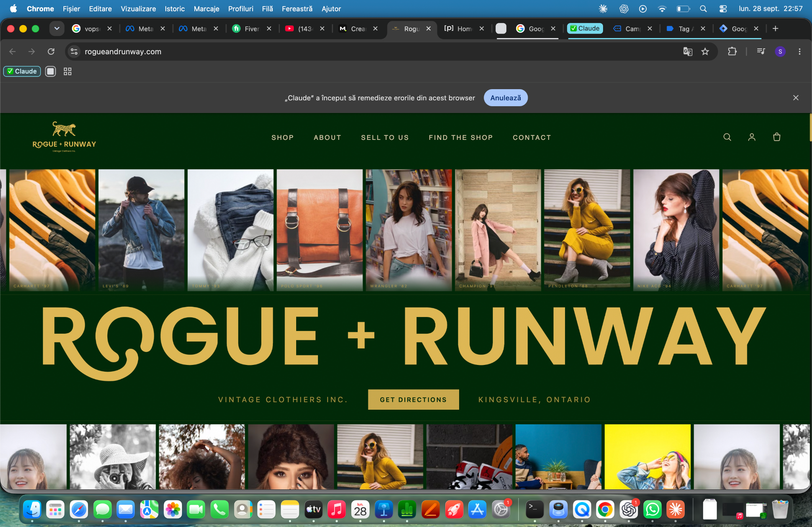Open the SELL TO US page
Screen dimensions: 812x527
coord(385,137)
